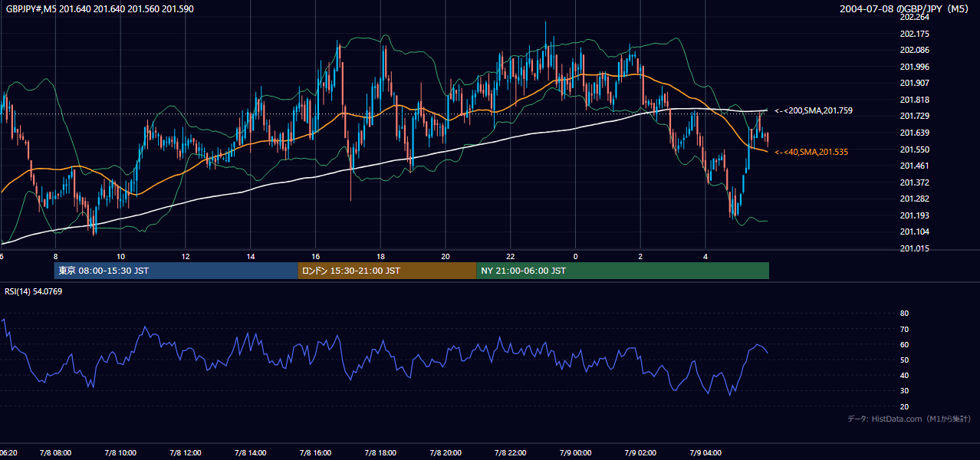This screenshot has height=460, width=980.
Task: Click price axis value 201.193
Action: click(x=915, y=215)
